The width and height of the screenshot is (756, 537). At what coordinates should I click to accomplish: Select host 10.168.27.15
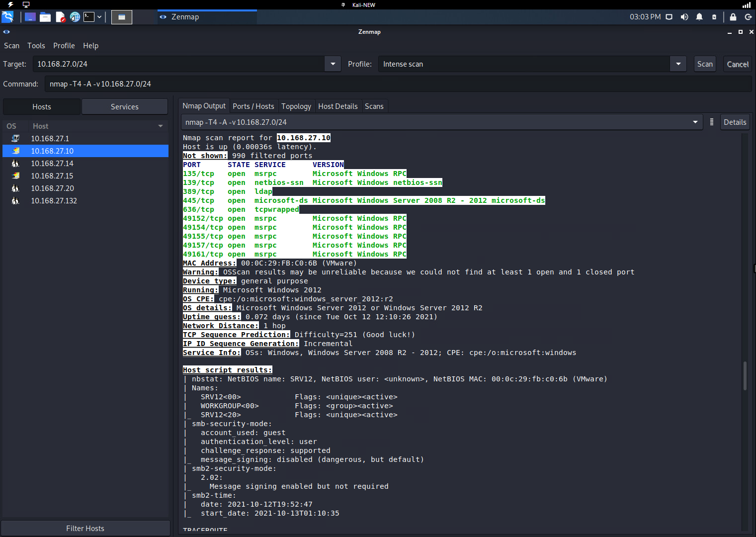[x=85, y=176]
